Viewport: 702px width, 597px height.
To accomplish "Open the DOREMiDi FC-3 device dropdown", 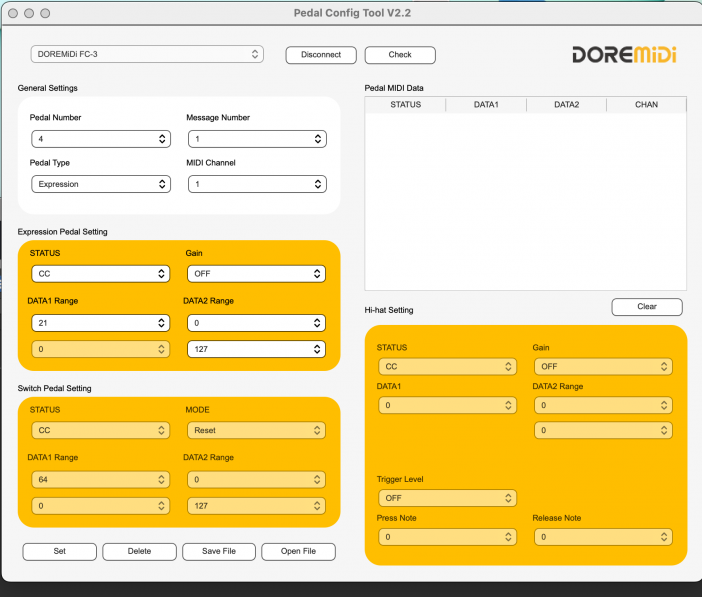I will pyautogui.click(x=147, y=54).
